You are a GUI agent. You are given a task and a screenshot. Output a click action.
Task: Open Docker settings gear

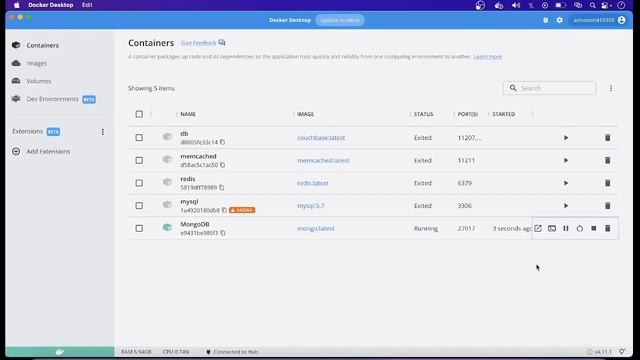[x=559, y=20]
